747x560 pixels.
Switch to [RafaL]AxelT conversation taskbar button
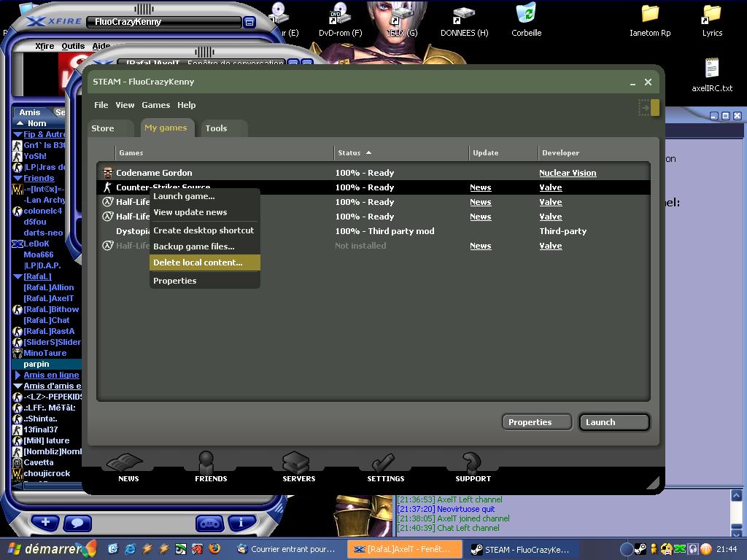point(404,550)
